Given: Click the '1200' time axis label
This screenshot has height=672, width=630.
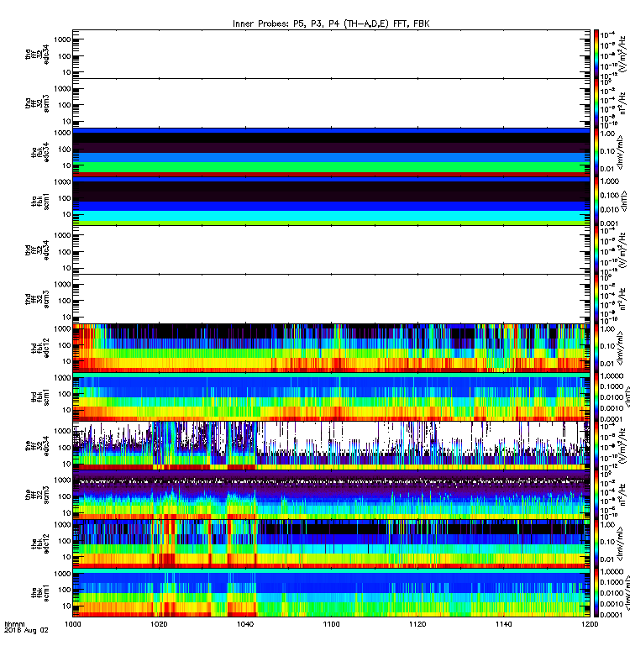Looking at the screenshot, I should 591,624.
